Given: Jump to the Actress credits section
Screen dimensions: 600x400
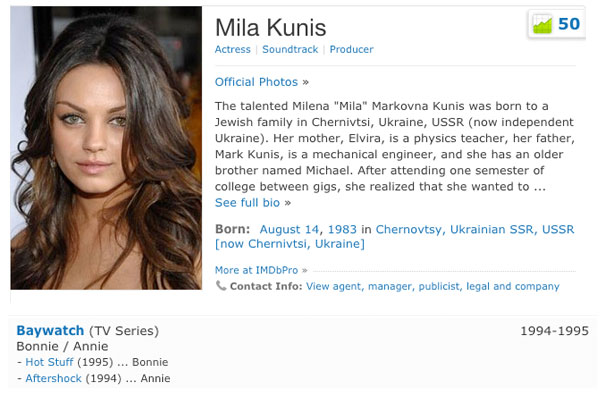Looking at the screenshot, I should (x=233, y=49).
